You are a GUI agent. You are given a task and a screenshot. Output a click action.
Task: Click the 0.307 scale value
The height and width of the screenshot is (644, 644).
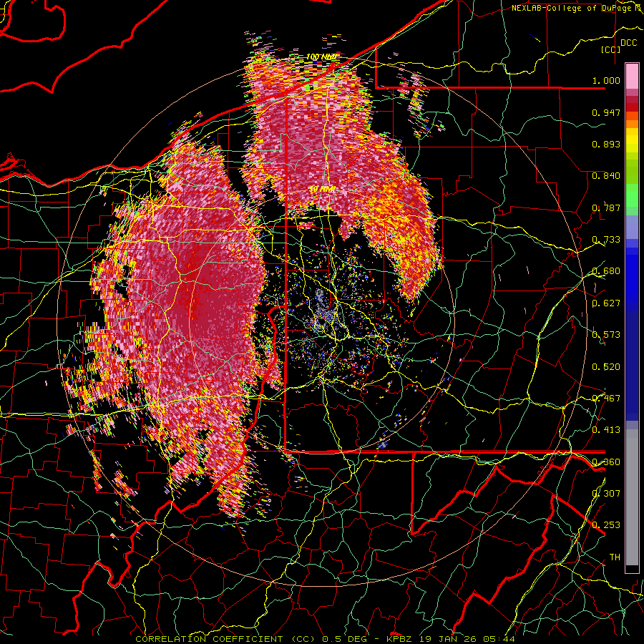(606, 494)
